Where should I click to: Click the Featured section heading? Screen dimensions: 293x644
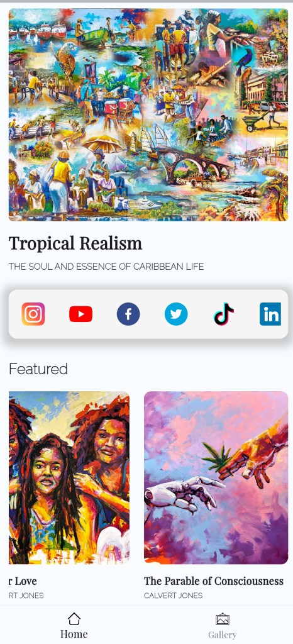click(38, 369)
